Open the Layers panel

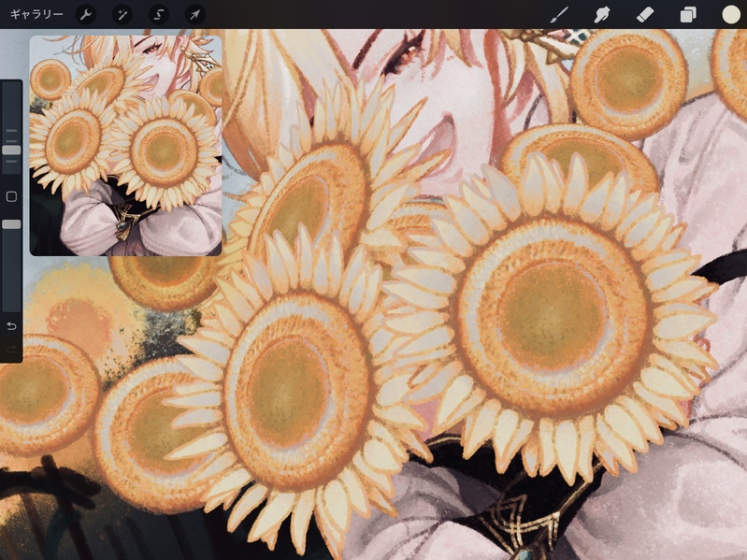tap(688, 15)
